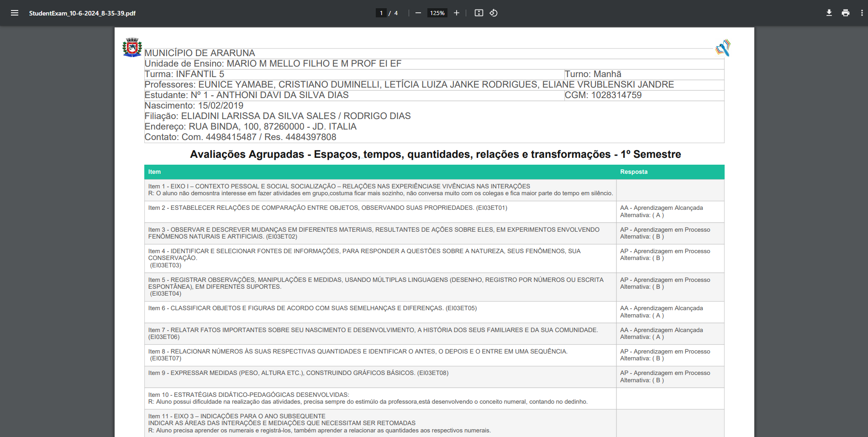Screen dimensions: 868x437
Task: Click the fit to page icon
Action: [479, 13]
